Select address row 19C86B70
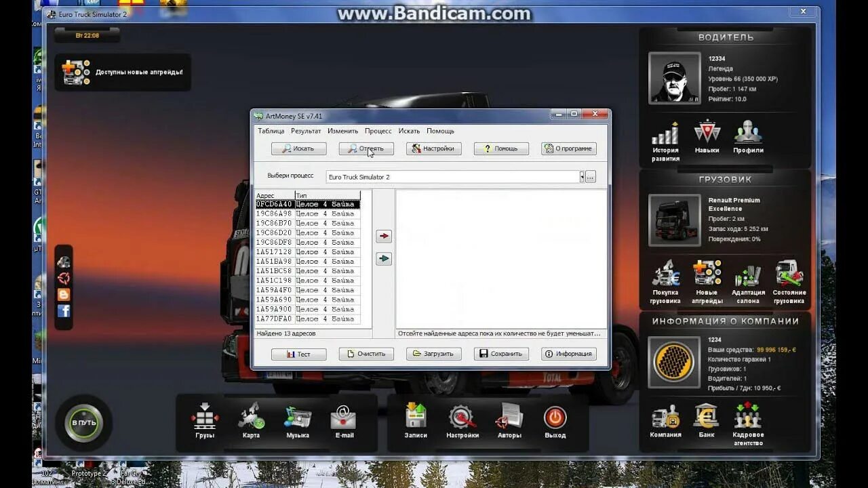Viewport: 868px width, 488px height. pos(308,223)
